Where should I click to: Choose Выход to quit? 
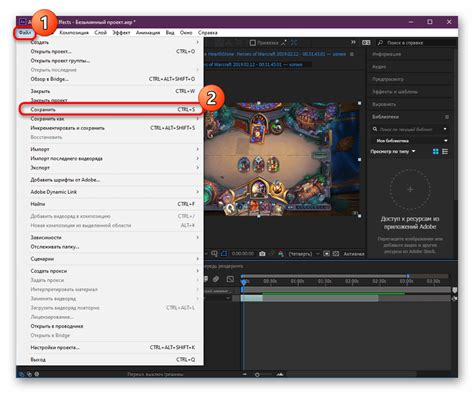point(111,359)
